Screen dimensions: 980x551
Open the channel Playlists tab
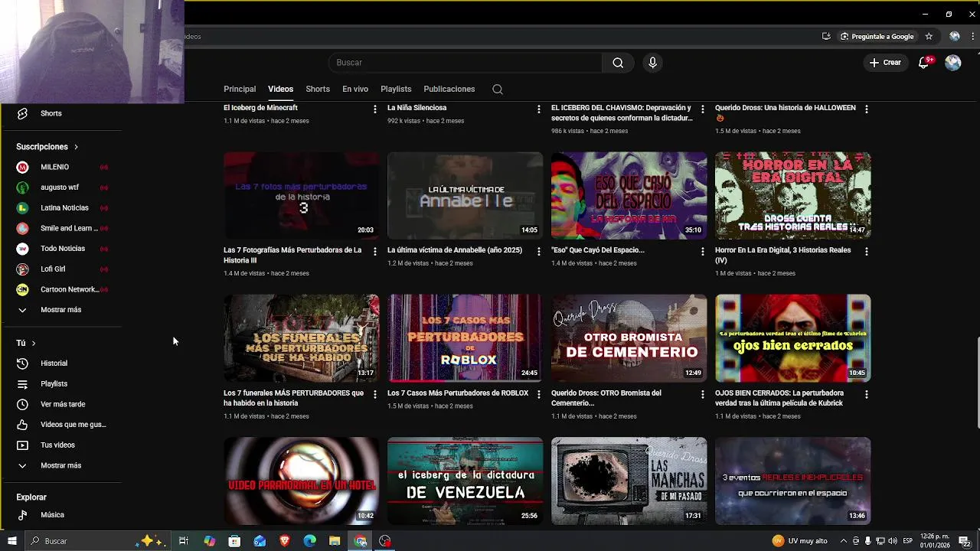396,90
